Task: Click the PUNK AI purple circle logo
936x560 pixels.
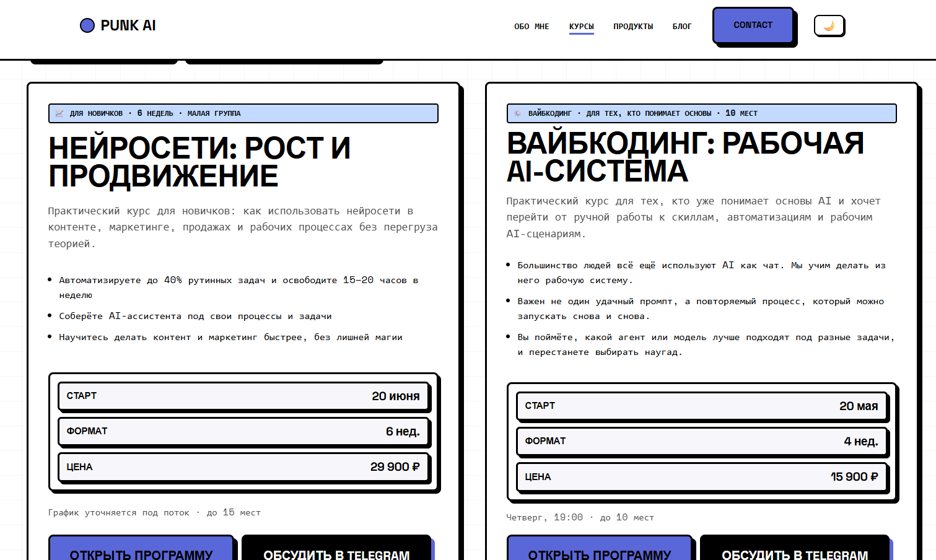Action: pos(87,25)
